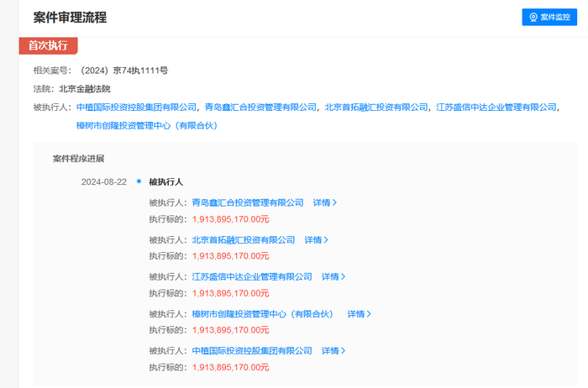Select 执行标的 amount under 中植国际投资控股集团有限公司
Screen dimensions: 588x388
[x=231, y=367]
